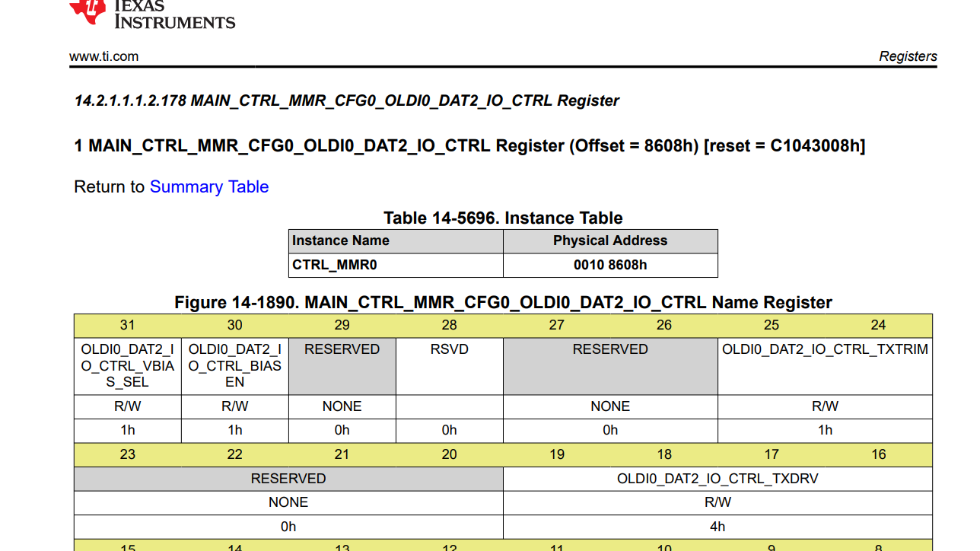Click the NONE access type for bits 27-26

click(x=610, y=406)
